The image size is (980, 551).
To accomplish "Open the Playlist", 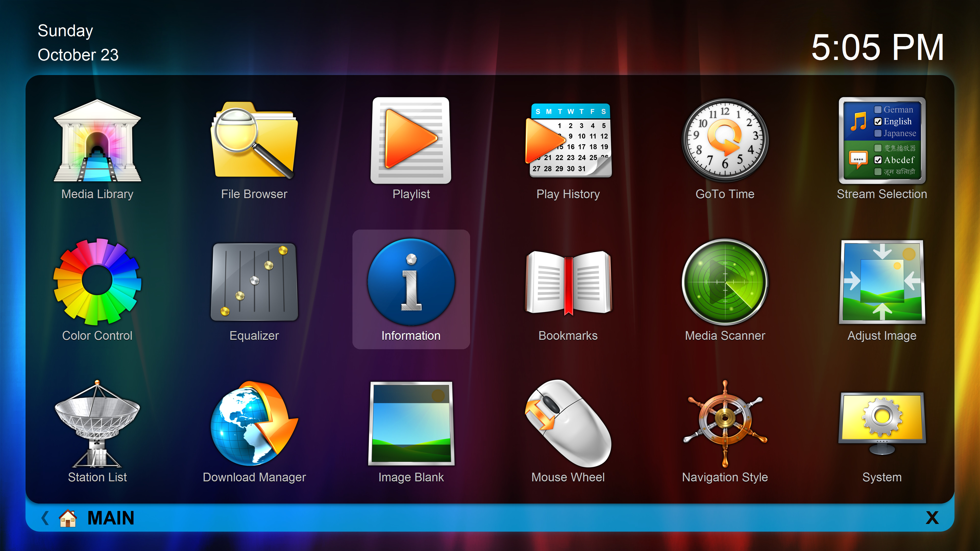I will point(411,144).
